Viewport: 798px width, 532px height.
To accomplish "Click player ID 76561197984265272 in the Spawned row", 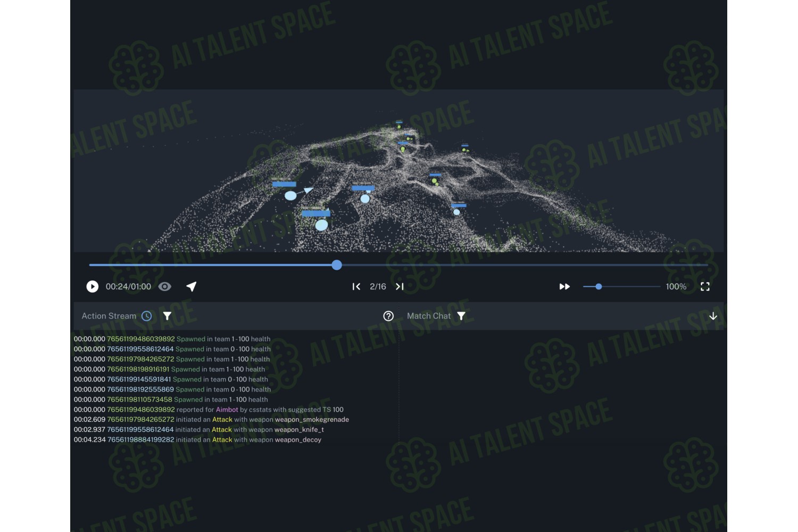I will click(x=140, y=359).
